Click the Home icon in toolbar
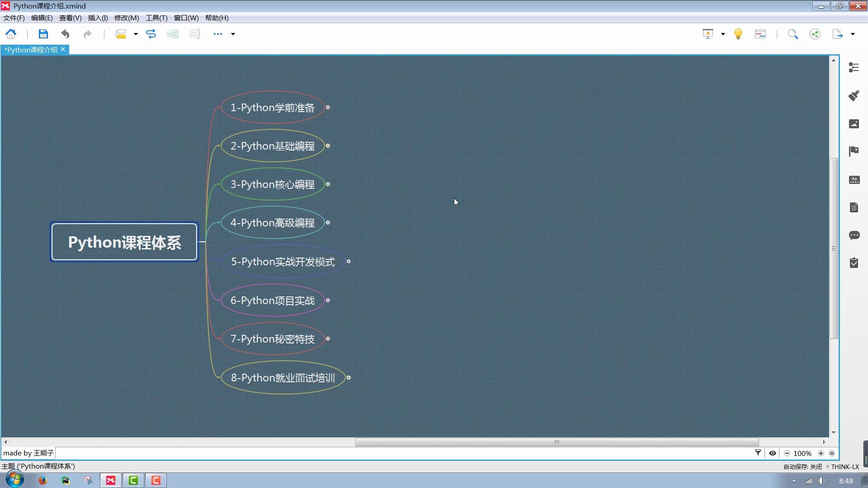Image resolution: width=868 pixels, height=488 pixels. (11, 34)
